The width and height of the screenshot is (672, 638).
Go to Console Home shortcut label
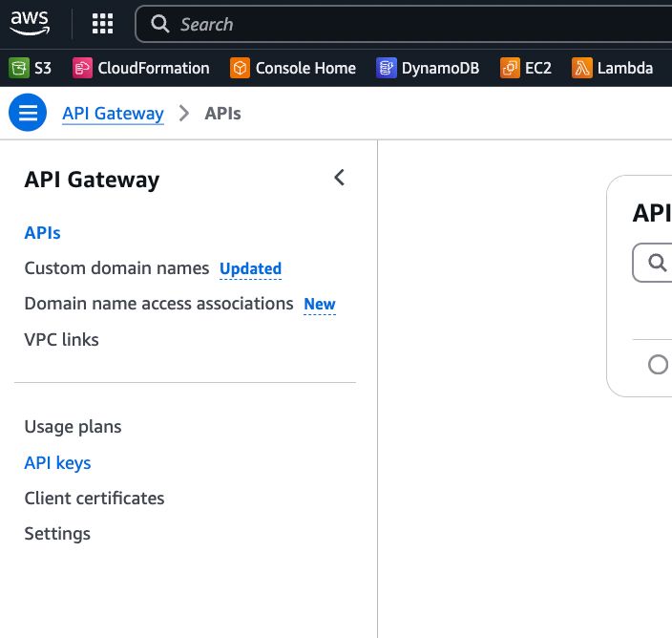305,68
